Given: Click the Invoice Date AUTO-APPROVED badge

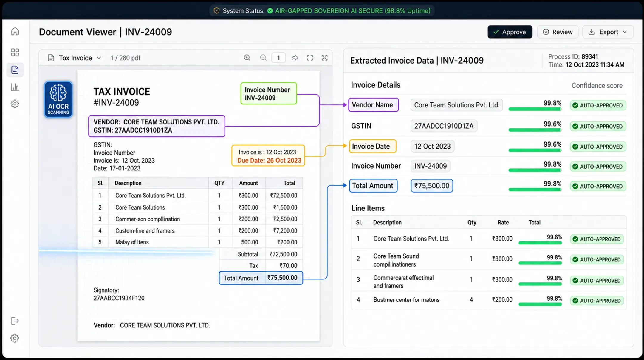Looking at the screenshot, I should coord(598,147).
